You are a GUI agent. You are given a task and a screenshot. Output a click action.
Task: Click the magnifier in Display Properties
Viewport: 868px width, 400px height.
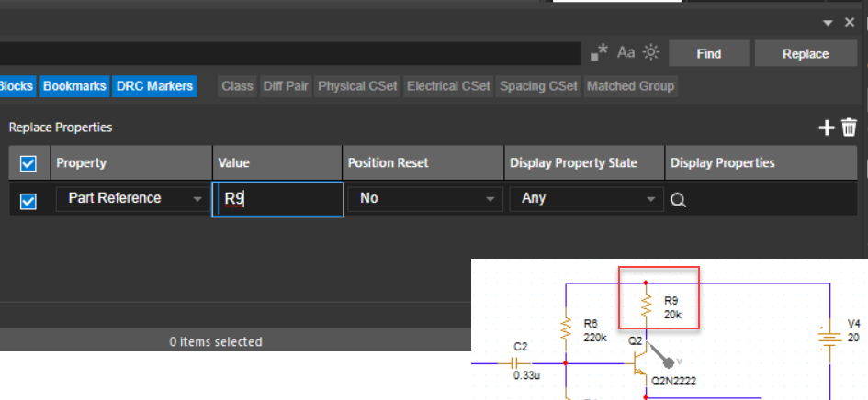pyautogui.click(x=678, y=199)
